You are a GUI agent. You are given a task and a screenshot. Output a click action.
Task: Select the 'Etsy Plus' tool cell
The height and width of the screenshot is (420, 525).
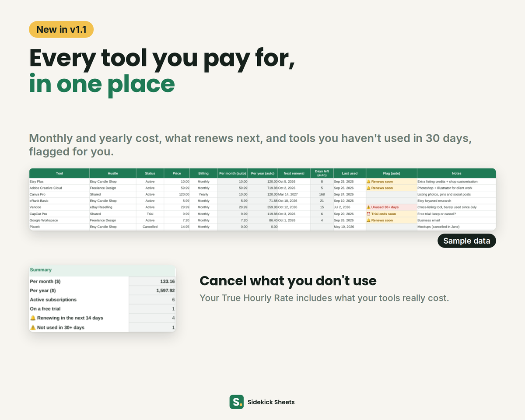coord(59,181)
